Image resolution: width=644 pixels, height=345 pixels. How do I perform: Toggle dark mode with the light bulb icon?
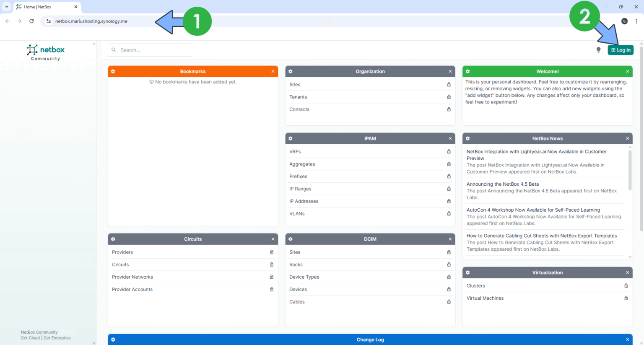[598, 49]
